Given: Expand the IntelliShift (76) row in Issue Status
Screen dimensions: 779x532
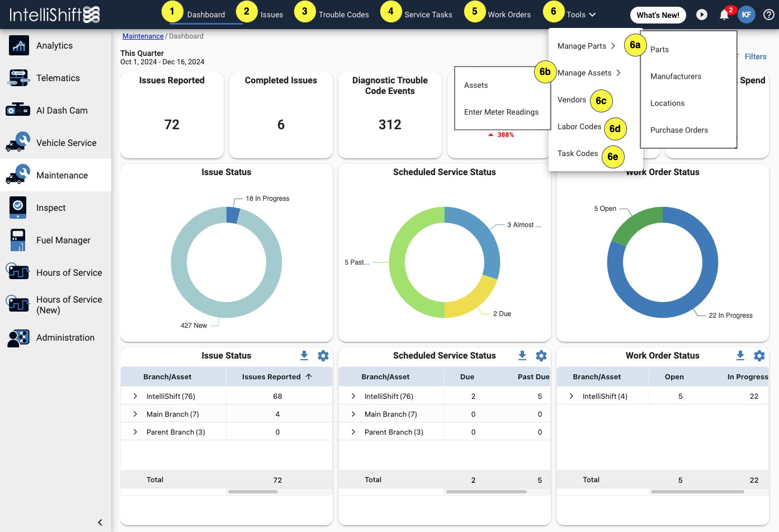Looking at the screenshot, I should (135, 396).
